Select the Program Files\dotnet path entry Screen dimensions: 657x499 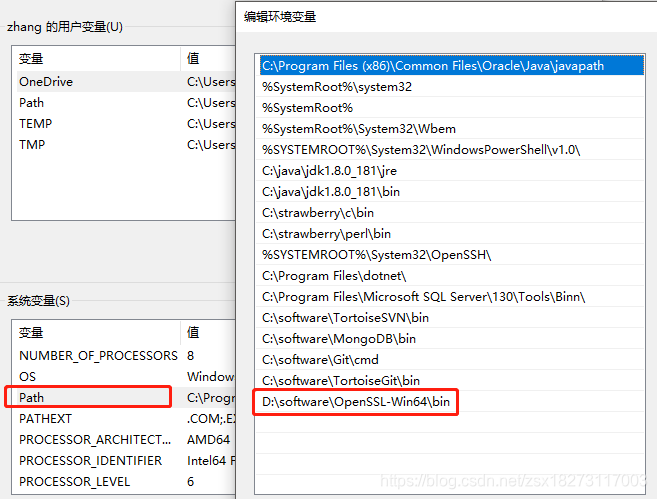[x=451, y=276]
